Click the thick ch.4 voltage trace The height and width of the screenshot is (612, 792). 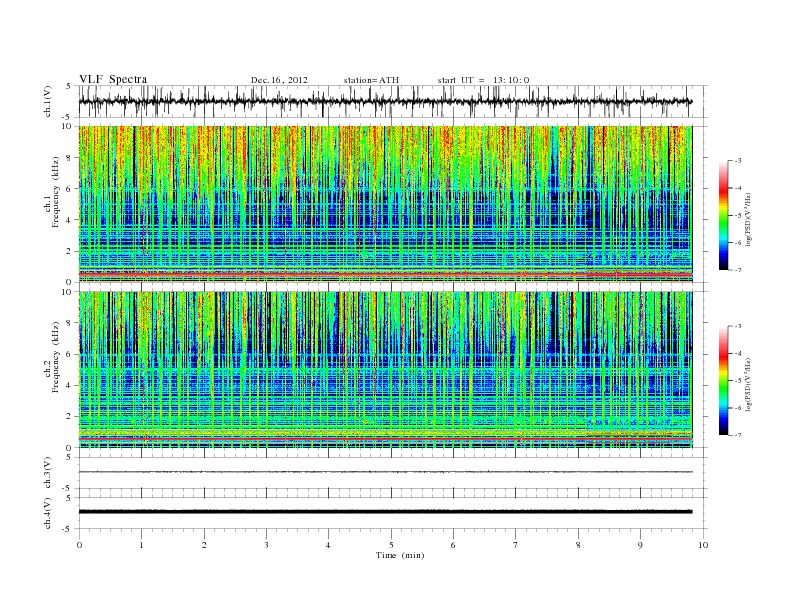(385, 512)
